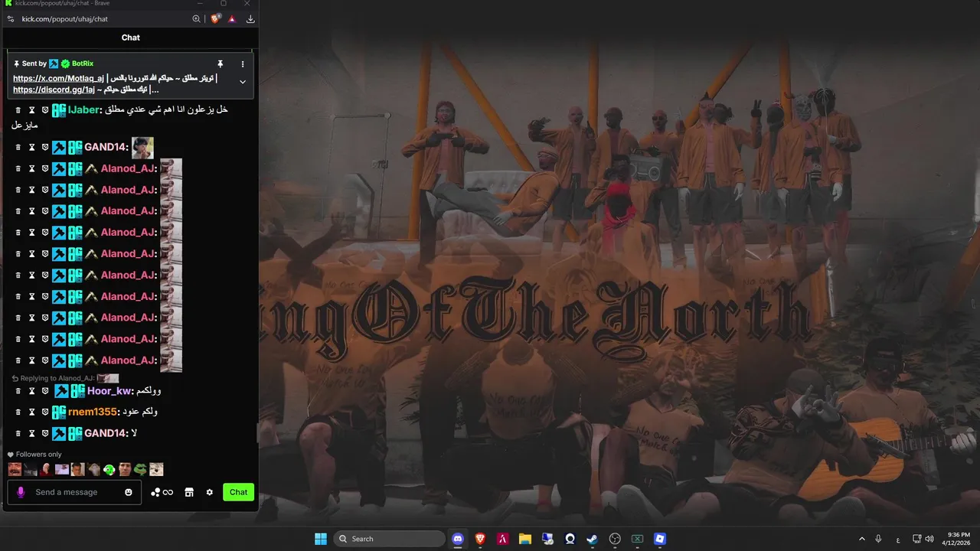980x551 pixels.
Task: Delete Hoor_kw's message
Action: [18, 391]
